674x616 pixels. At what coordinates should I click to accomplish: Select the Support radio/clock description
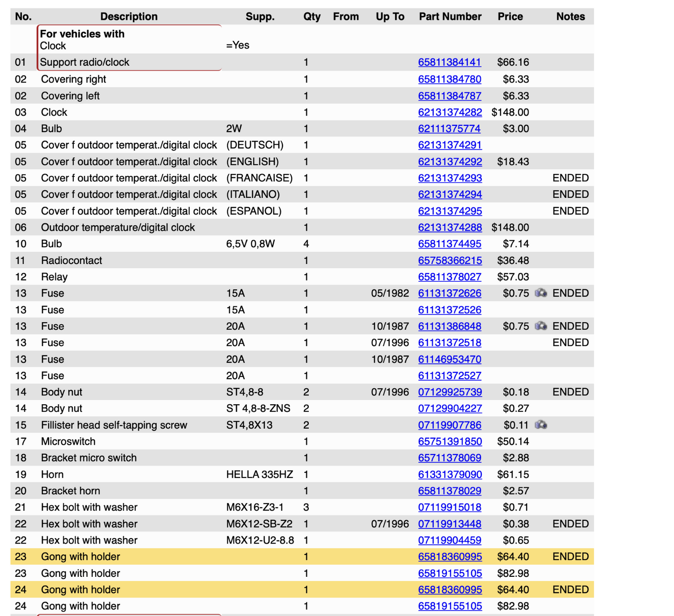[x=84, y=62]
